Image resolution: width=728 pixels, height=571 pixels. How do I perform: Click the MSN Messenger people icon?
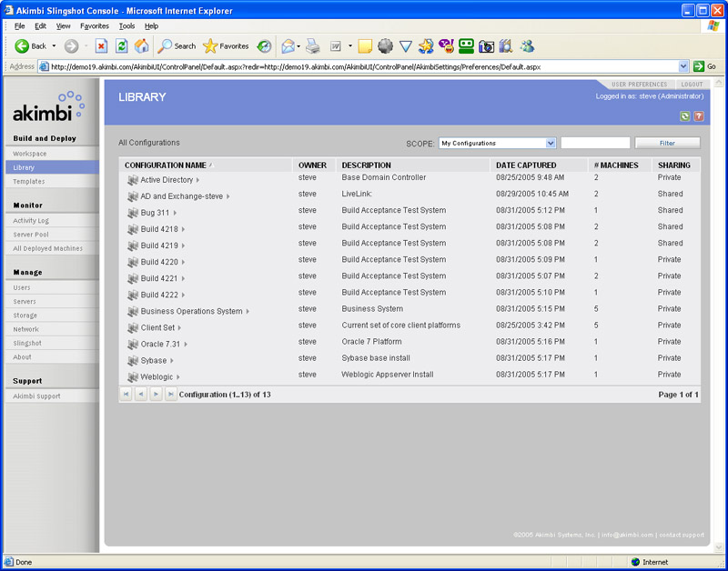[x=527, y=46]
